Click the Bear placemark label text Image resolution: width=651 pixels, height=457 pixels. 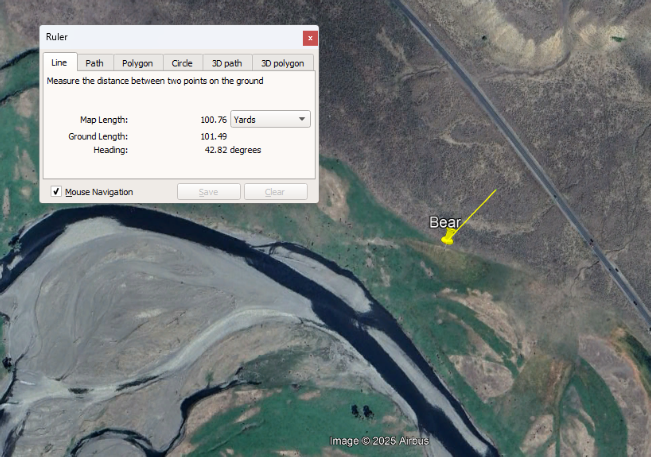[445, 222]
